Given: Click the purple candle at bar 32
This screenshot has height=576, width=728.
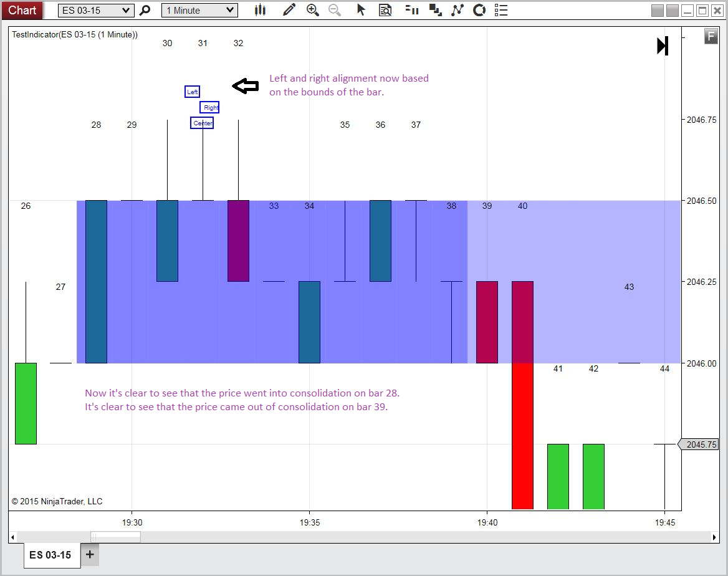Looking at the screenshot, I should tap(238, 241).
